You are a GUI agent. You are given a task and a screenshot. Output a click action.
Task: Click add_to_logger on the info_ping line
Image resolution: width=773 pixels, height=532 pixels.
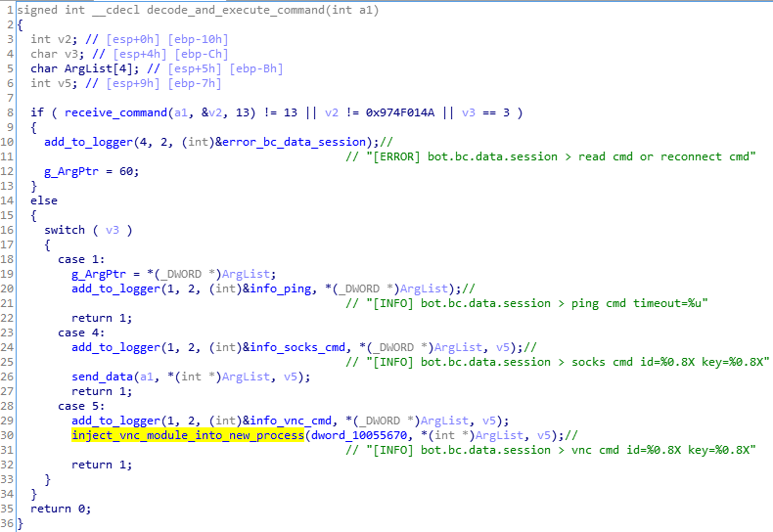[x=115, y=288]
